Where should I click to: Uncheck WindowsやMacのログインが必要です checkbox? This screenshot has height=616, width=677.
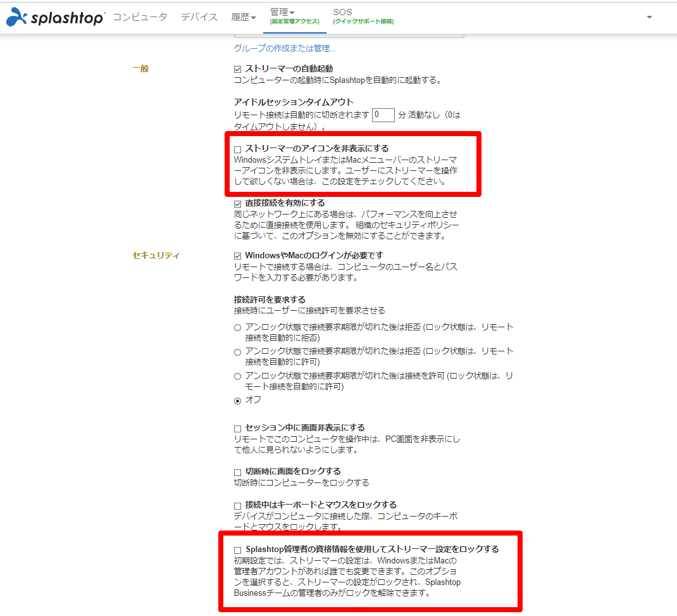coord(237,256)
